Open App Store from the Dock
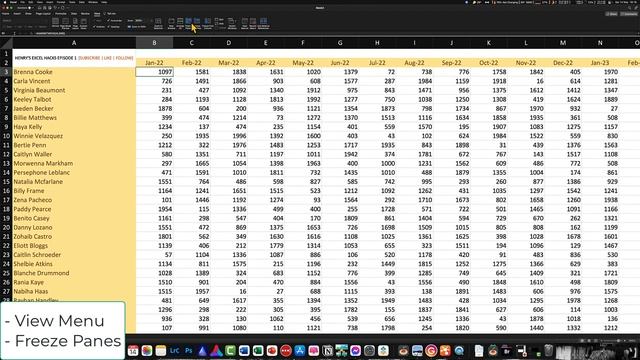Viewport: 640px width, 360px height. click(300, 351)
